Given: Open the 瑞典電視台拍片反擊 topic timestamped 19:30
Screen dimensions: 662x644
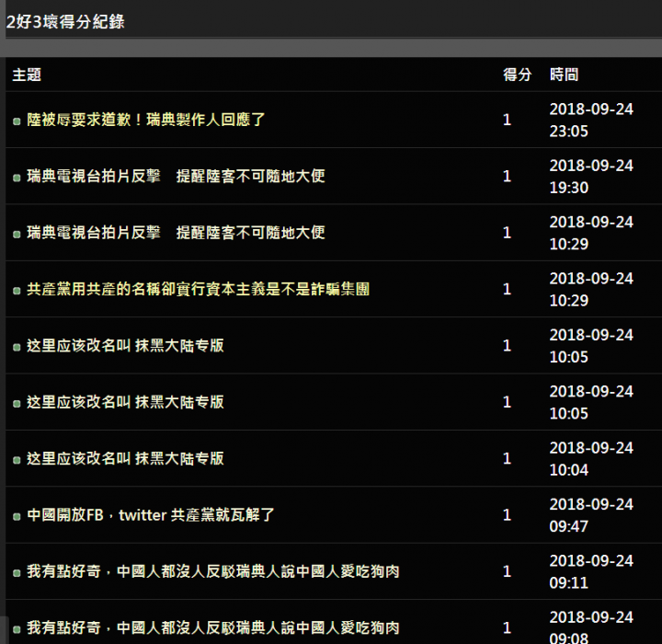Looking at the screenshot, I should tap(176, 177).
